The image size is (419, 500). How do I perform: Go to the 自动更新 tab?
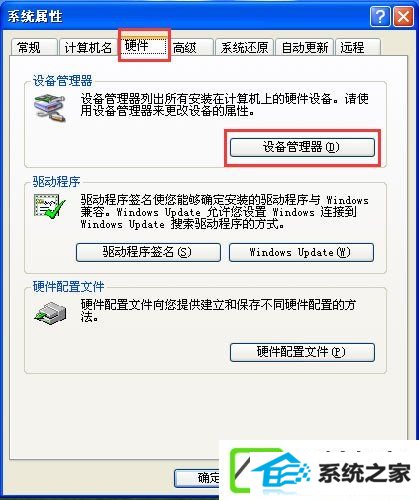coord(305,47)
